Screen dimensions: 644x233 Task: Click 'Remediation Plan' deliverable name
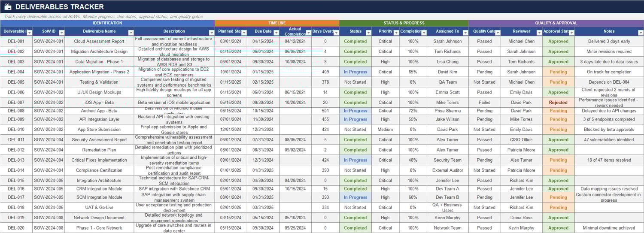pyautogui.click(x=99, y=150)
